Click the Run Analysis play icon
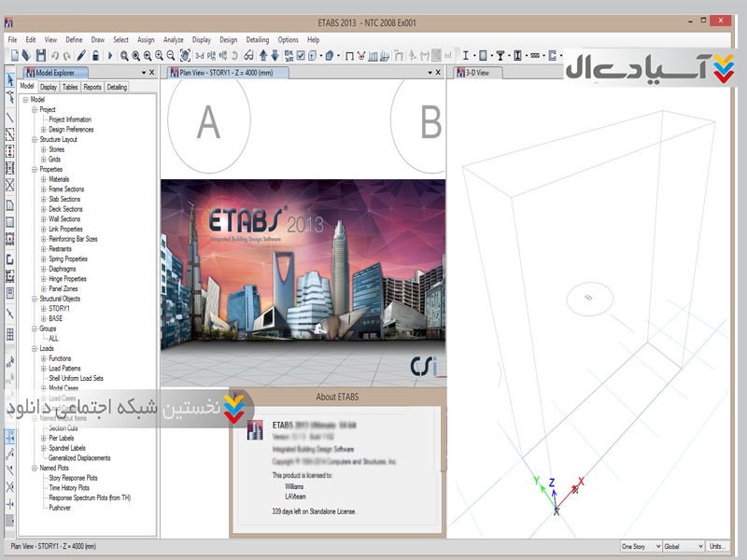Viewport: 747px width, 560px height. click(x=109, y=56)
